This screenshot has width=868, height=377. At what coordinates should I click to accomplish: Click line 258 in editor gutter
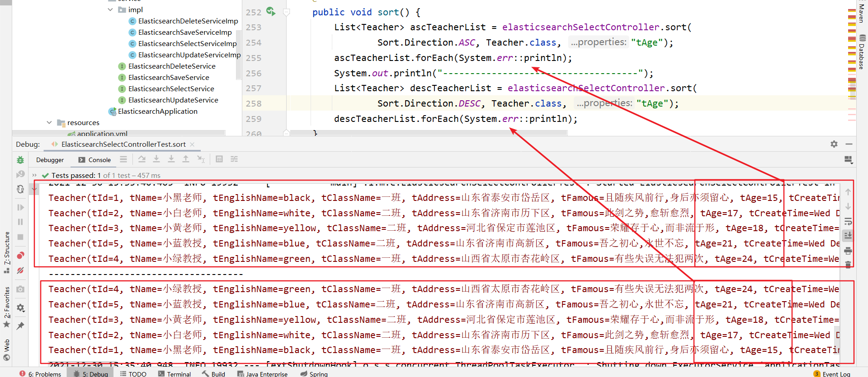coord(254,103)
